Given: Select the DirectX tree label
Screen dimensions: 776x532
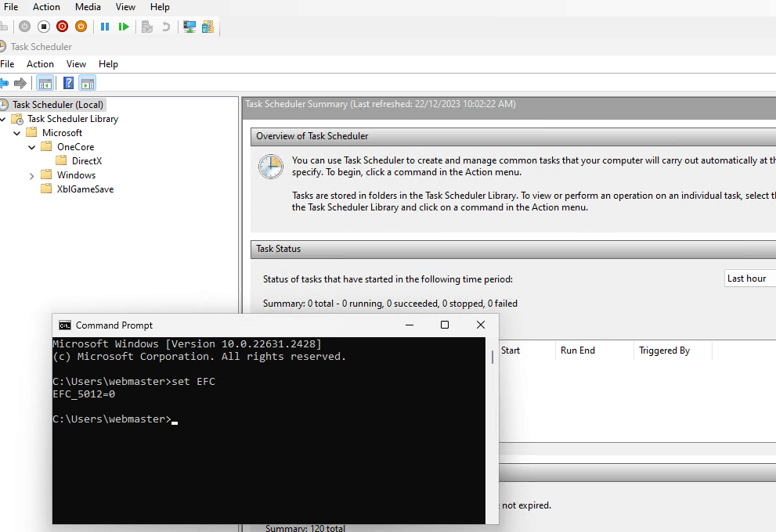Looking at the screenshot, I should tap(87, 160).
